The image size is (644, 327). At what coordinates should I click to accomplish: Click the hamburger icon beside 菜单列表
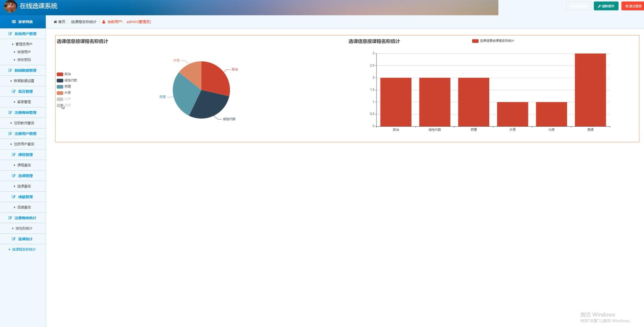(14, 22)
